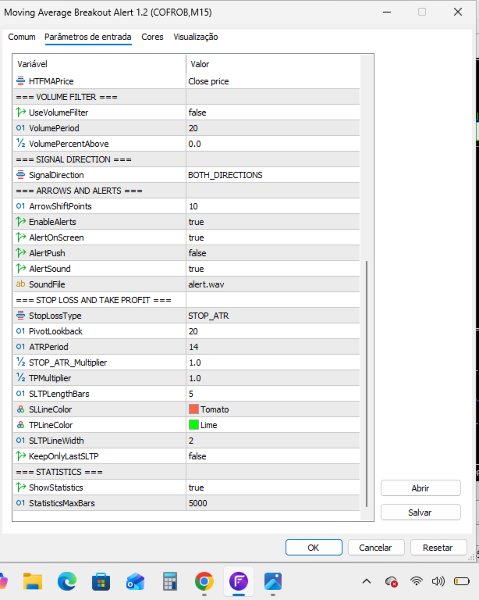This screenshot has height=600, width=479.
Task: Click the SLLineColor palette icon
Action: point(21,409)
